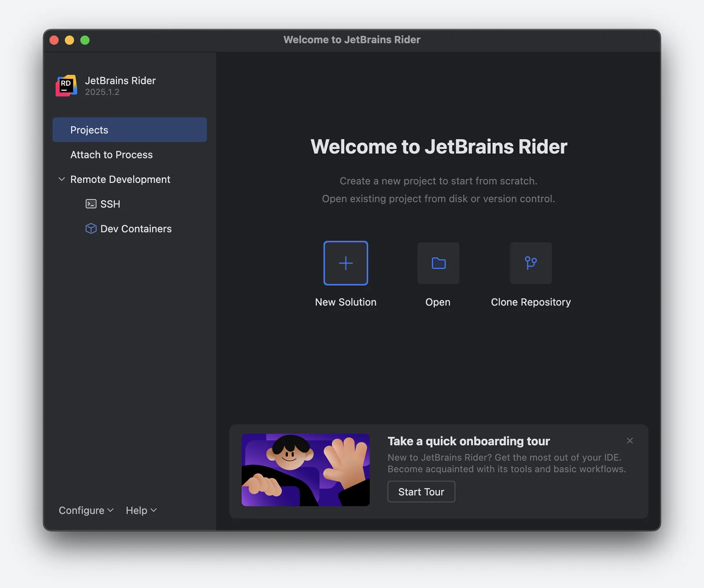704x588 pixels.
Task: Open the Help dropdown menu
Action: pyautogui.click(x=141, y=510)
